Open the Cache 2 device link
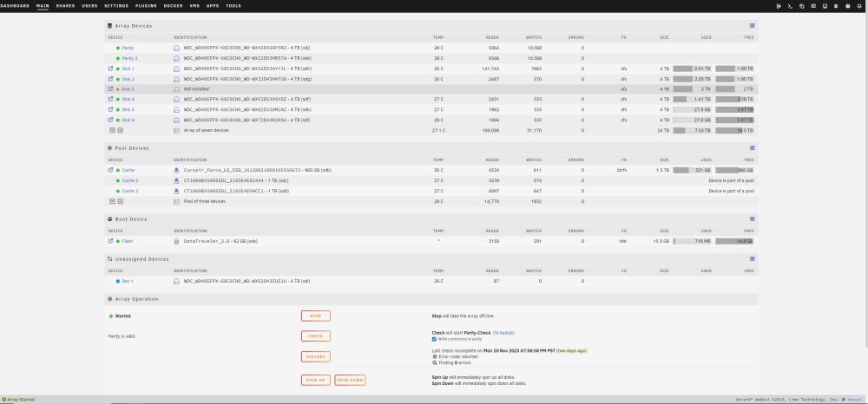 coord(130,180)
